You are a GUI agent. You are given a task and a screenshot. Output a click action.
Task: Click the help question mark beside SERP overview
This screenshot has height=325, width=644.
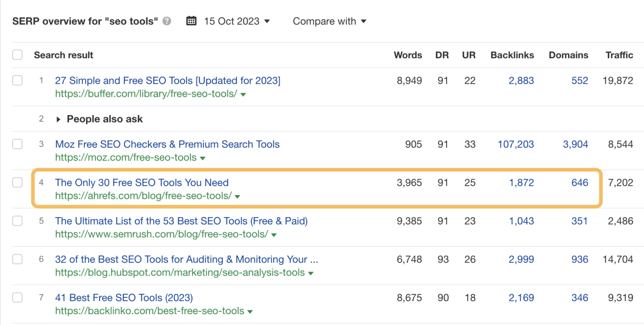point(166,21)
